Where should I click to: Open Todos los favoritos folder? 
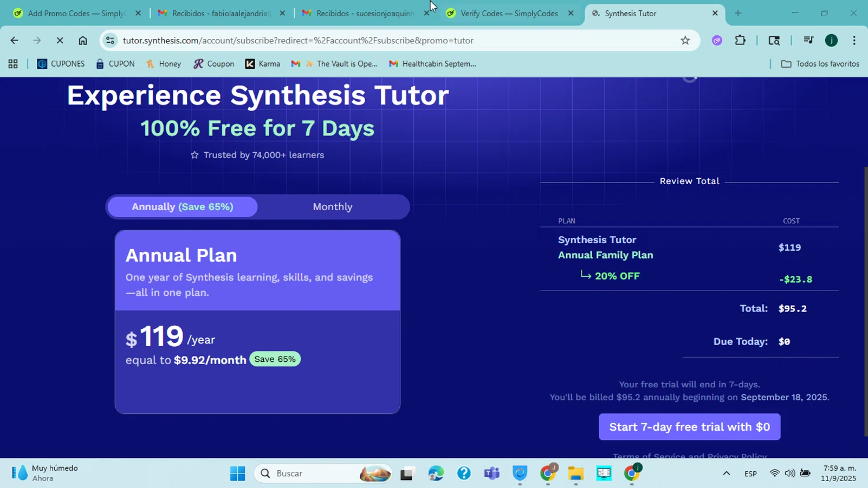(820, 64)
